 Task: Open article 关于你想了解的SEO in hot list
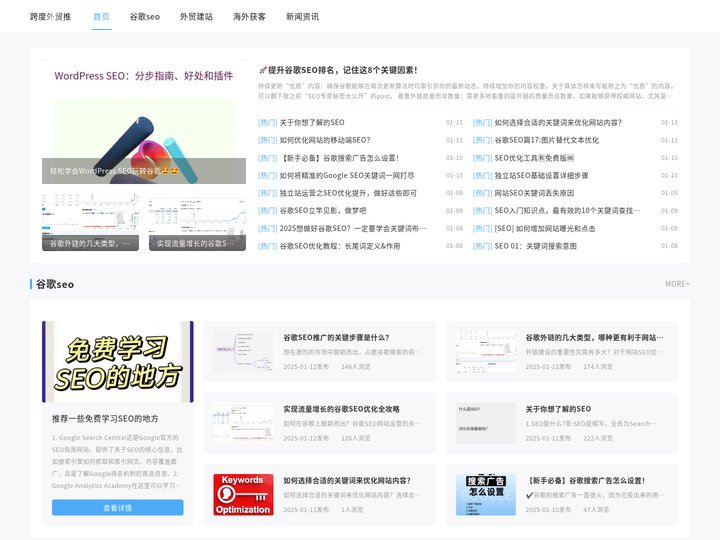(x=312, y=123)
